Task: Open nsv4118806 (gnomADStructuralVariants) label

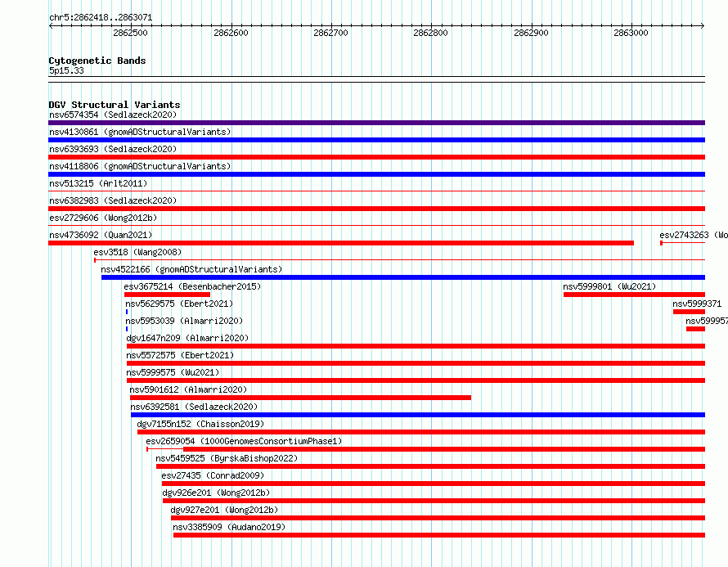Action: pyautogui.click(x=140, y=166)
